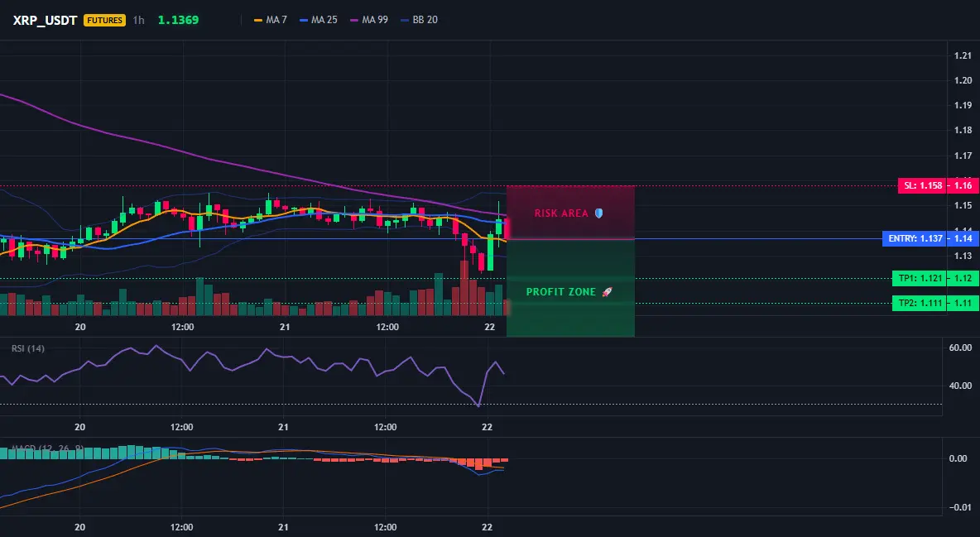Screen dimensions: 980x537
Task: Select the green TP1: 1.121 label
Action: [x=919, y=278]
